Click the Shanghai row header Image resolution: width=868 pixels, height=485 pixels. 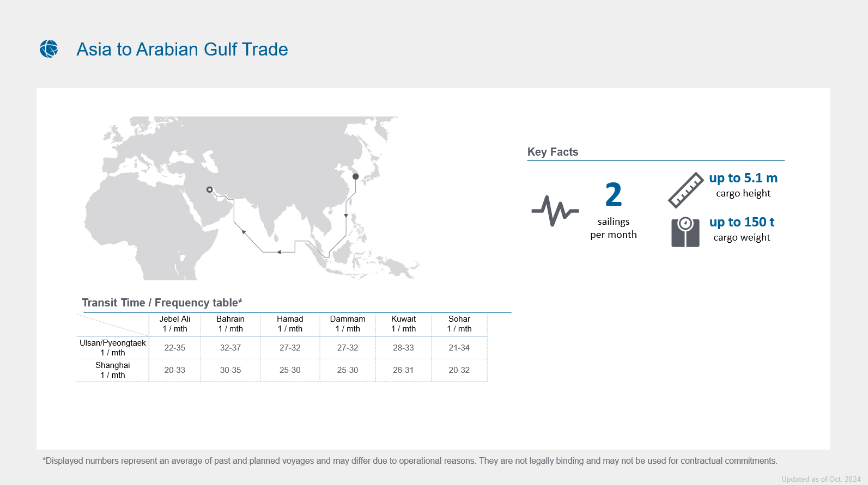pos(113,370)
